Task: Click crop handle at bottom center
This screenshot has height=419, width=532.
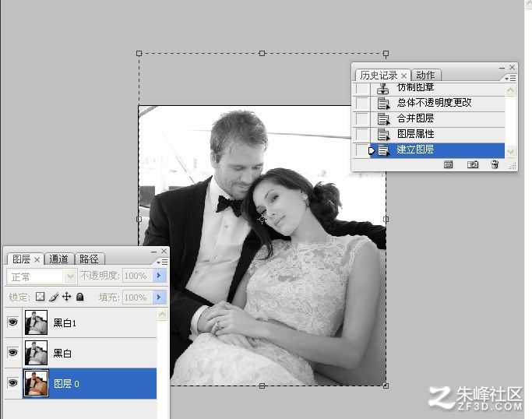Action: (262, 386)
